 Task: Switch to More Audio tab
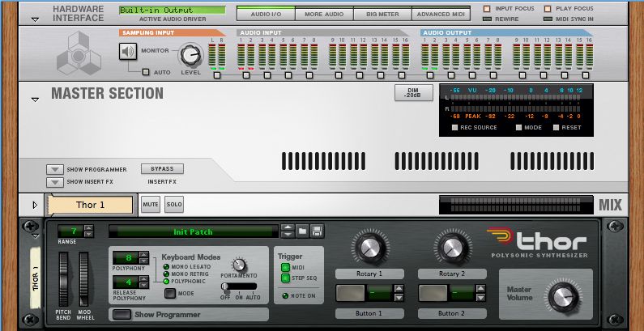point(324,14)
